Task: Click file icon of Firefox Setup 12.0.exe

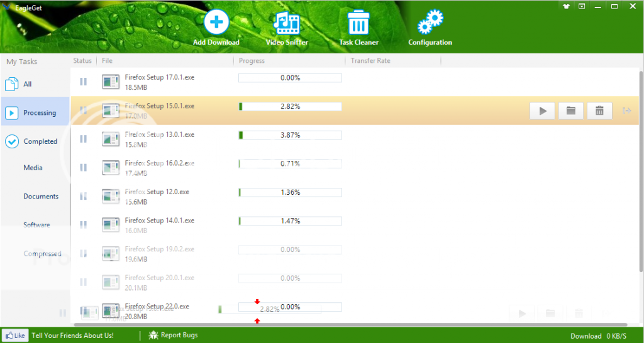Action: [x=111, y=196]
